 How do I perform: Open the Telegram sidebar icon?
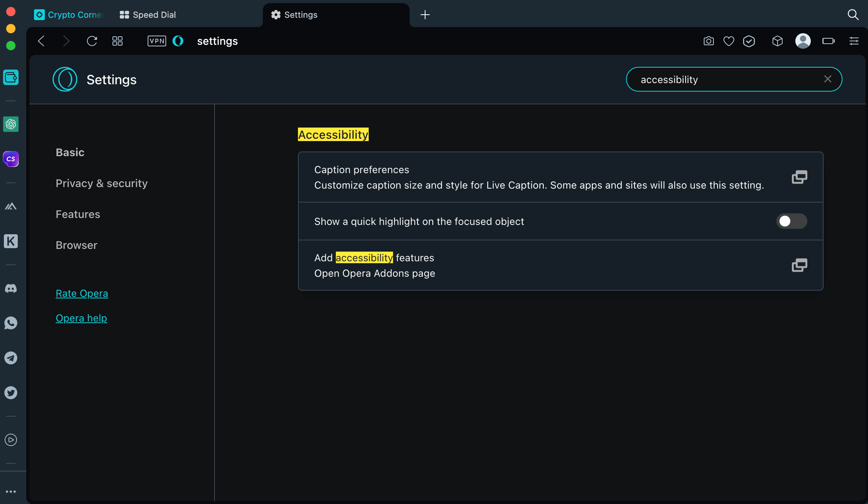(11, 358)
